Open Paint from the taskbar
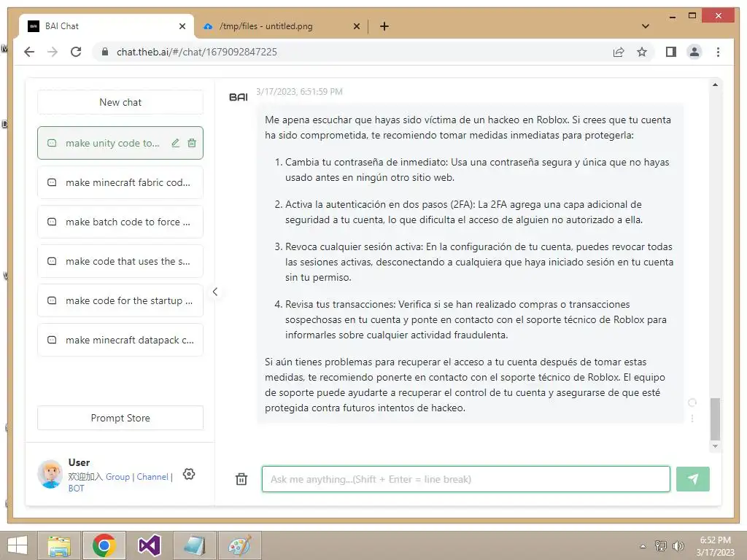This screenshot has width=747, height=560. click(x=239, y=545)
